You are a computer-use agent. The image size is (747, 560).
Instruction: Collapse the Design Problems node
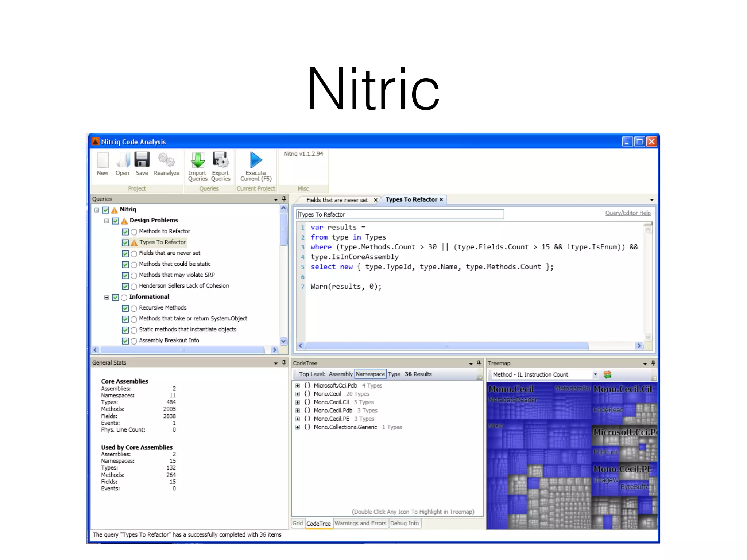click(x=107, y=221)
